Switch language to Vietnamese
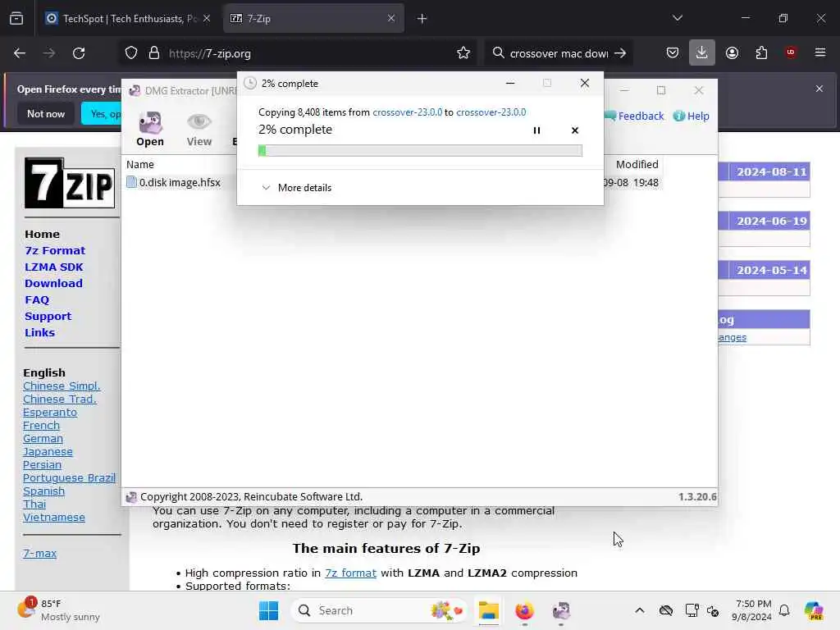Screen dimensions: 840x630 coord(54,517)
